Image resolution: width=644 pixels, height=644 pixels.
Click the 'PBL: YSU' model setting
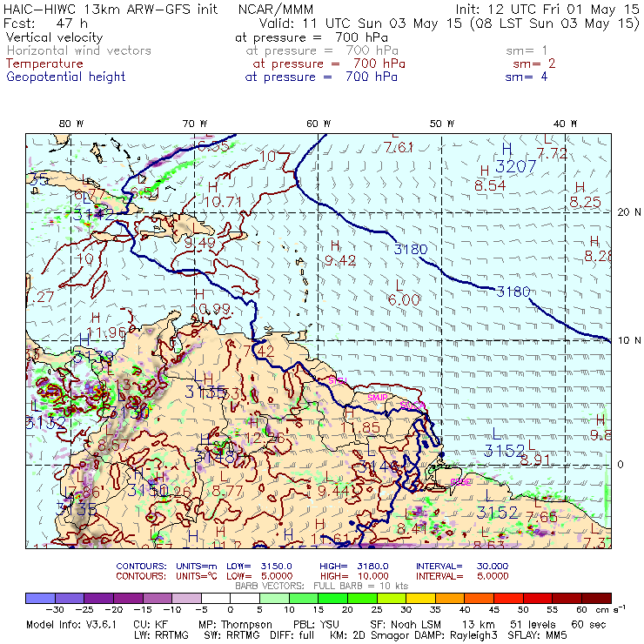point(316,625)
